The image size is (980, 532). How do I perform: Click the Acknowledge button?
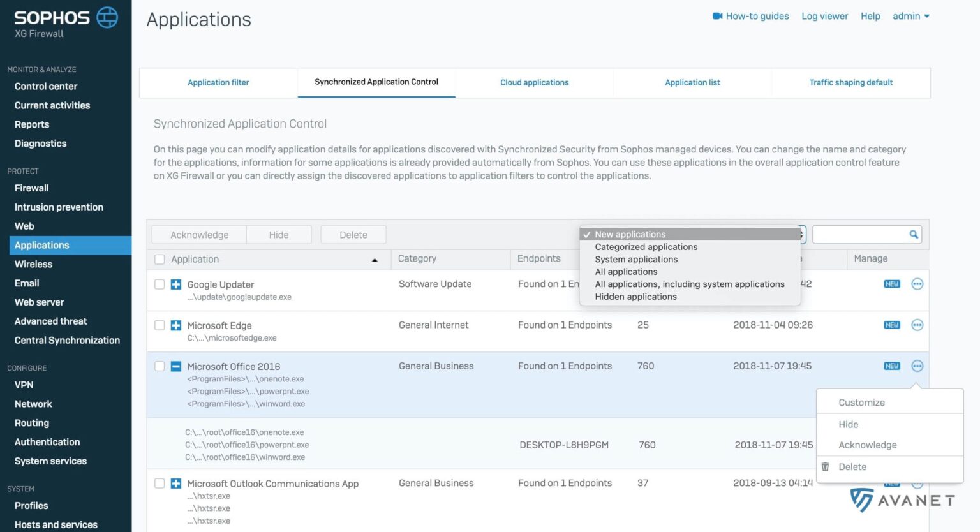(198, 234)
